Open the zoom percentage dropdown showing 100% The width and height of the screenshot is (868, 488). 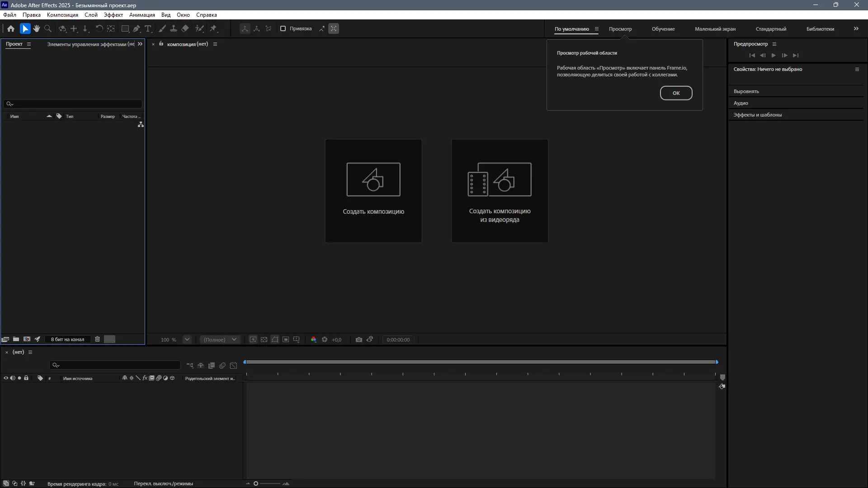187,339
